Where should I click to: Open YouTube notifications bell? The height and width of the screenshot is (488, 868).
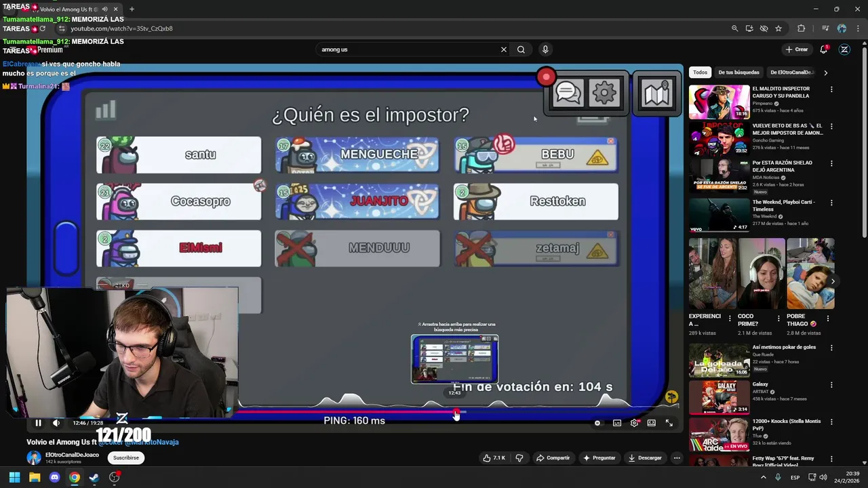click(x=824, y=49)
